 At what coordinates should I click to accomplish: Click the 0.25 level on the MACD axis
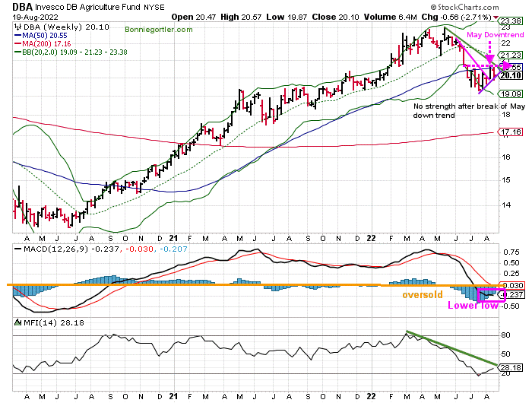tap(511, 274)
